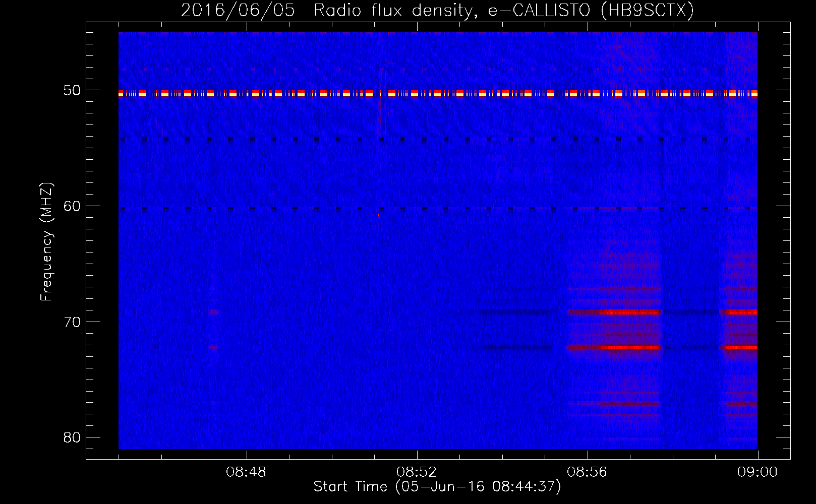Click the 80 frequency tick label

[x=72, y=437]
